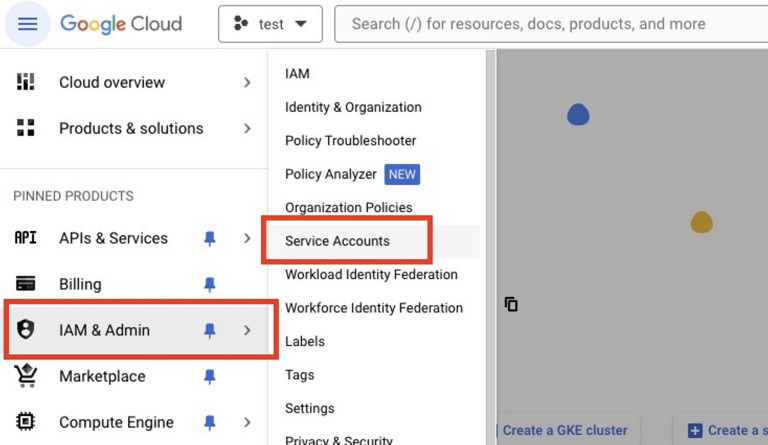Image resolution: width=768 pixels, height=445 pixels.
Task: Click the API icon beside APIs & Services
Action: pyautogui.click(x=25, y=238)
